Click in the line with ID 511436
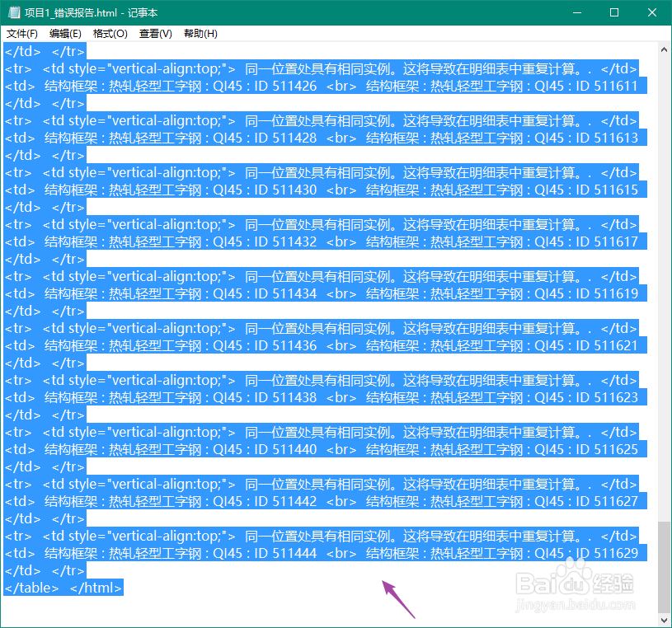The image size is (672, 628). (326, 345)
